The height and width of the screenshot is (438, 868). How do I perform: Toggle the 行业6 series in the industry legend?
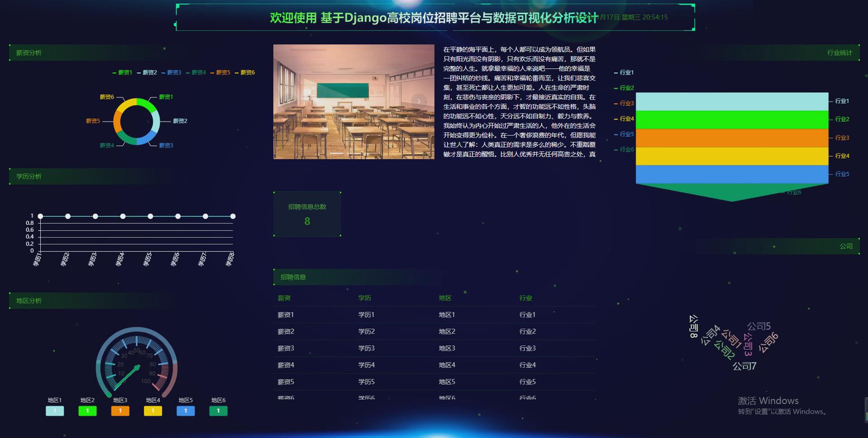pos(626,149)
